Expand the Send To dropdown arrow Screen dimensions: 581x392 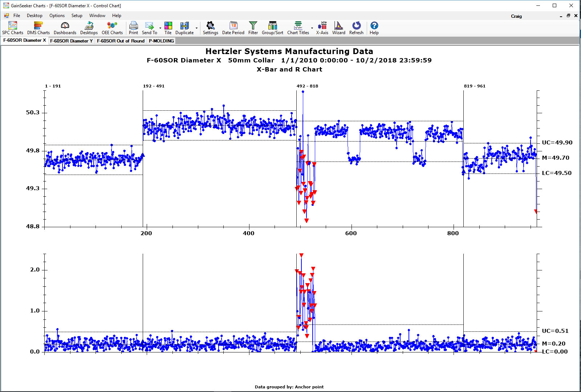pos(160,28)
